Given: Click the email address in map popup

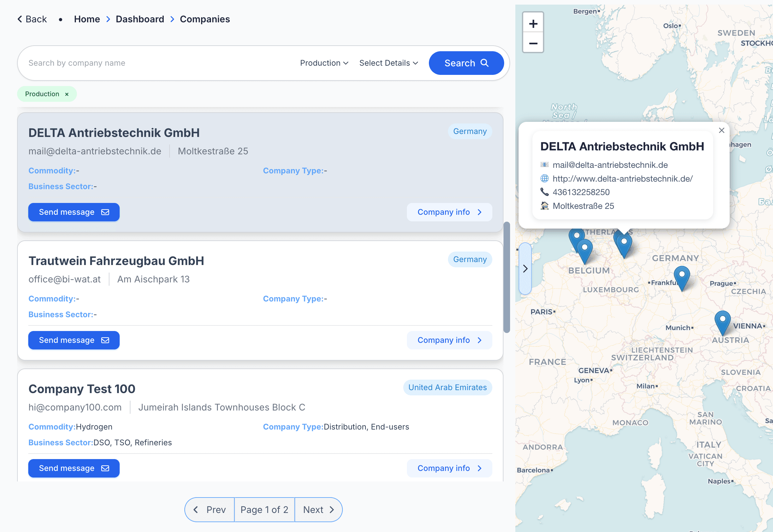Looking at the screenshot, I should pyautogui.click(x=610, y=165).
